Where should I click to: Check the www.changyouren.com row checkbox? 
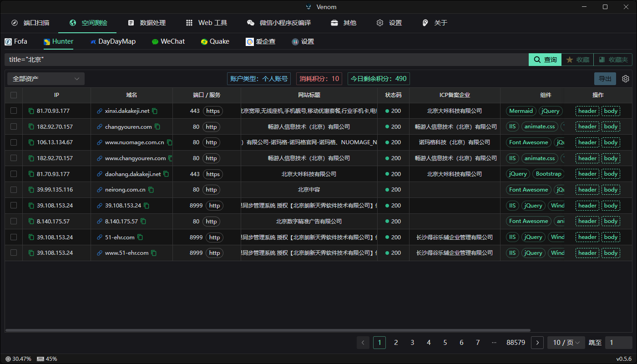[14, 158]
